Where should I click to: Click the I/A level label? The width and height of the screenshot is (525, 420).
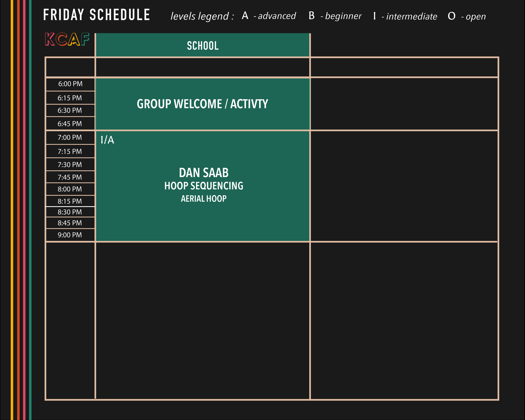pos(107,140)
